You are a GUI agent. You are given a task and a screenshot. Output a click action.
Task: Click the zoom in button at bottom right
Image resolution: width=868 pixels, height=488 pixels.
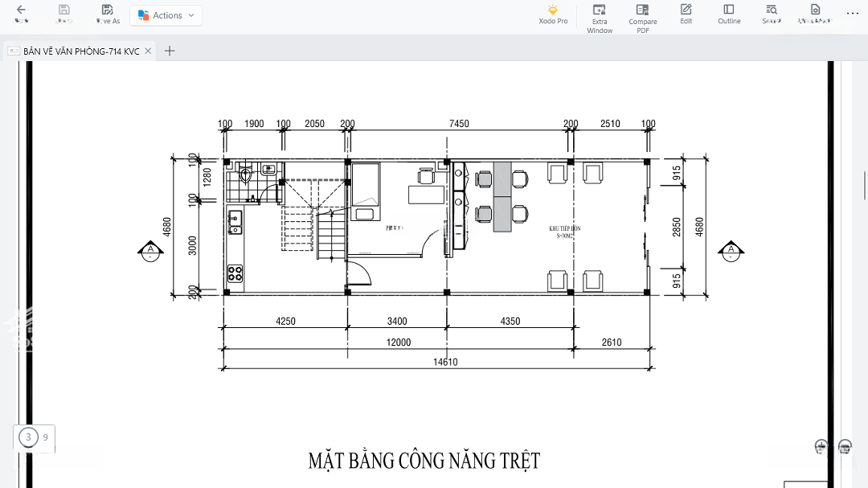click(821, 446)
